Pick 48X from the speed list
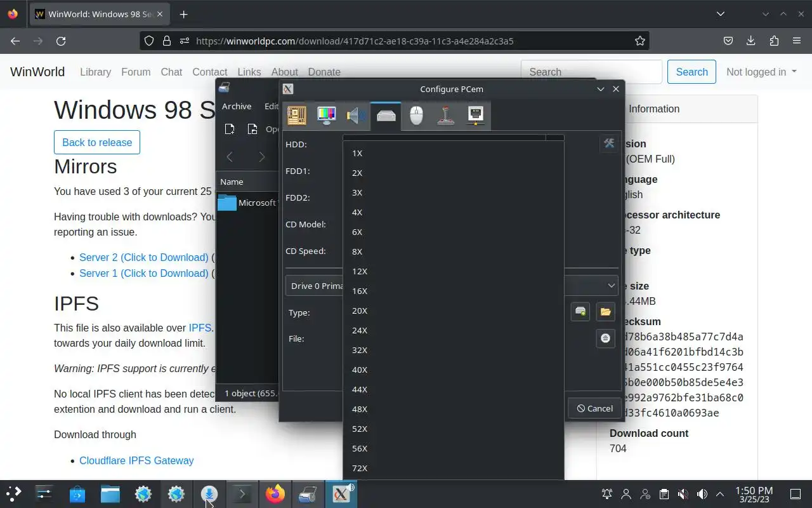This screenshot has height=508, width=812. (x=453, y=409)
